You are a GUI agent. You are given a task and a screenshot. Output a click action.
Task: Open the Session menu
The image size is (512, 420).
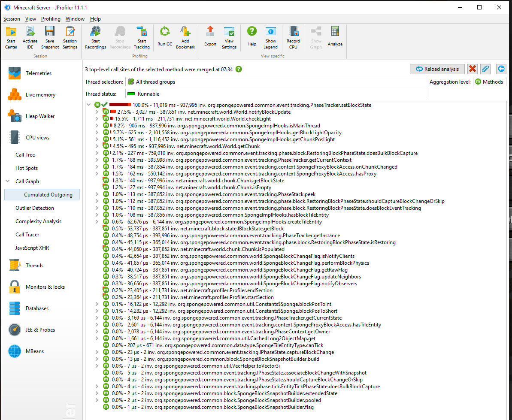[x=12, y=19]
